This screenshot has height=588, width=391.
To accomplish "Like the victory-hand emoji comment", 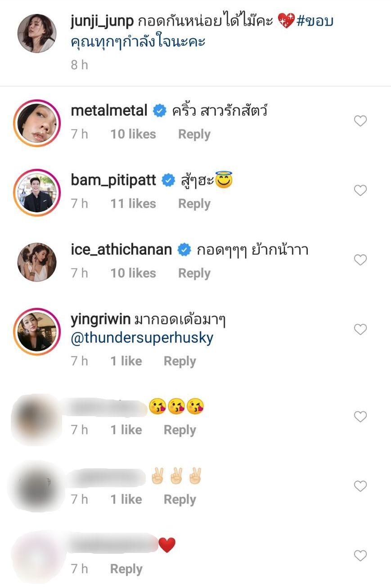I will coord(360,486).
